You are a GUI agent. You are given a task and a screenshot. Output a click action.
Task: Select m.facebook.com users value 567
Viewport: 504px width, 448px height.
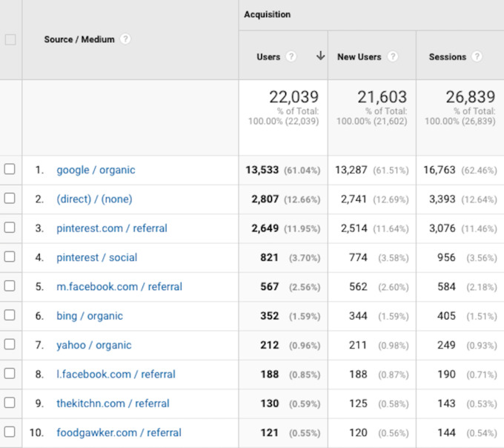[x=269, y=286]
